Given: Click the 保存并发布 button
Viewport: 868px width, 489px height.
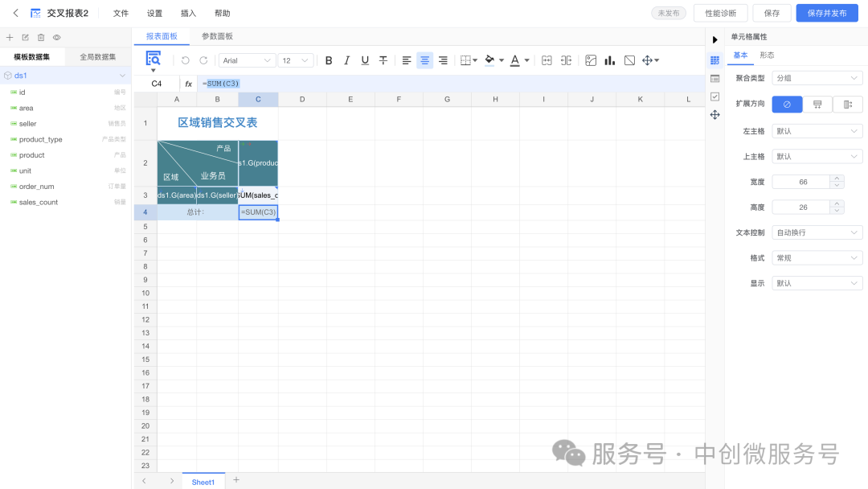Looking at the screenshot, I should point(827,14).
